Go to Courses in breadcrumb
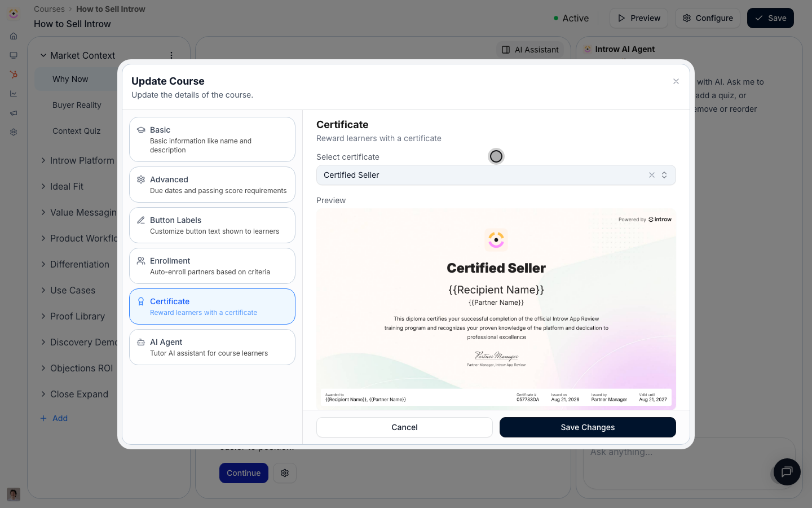This screenshot has height=508, width=812. point(49,9)
